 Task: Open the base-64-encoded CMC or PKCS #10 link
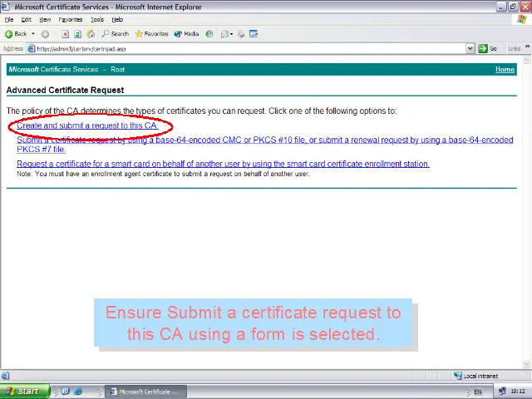tap(264, 145)
